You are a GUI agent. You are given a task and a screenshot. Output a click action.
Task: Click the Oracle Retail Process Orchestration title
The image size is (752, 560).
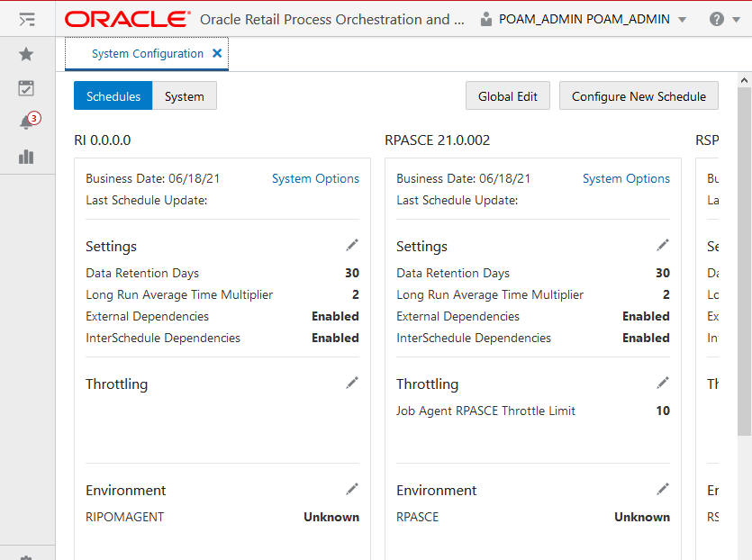[332, 20]
